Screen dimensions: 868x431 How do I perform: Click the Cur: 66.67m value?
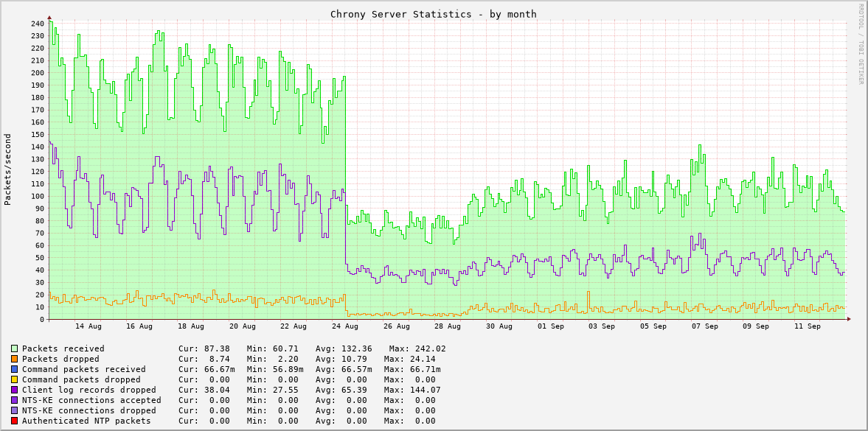[207, 370]
